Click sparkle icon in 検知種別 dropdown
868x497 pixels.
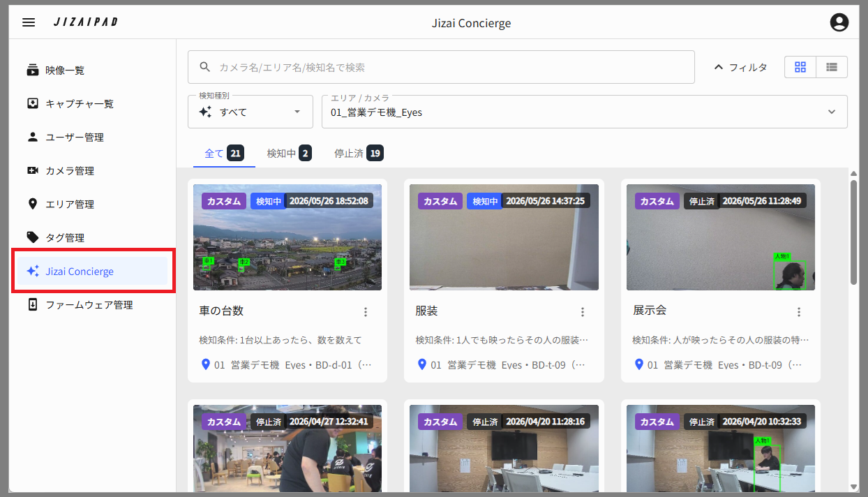pos(205,112)
